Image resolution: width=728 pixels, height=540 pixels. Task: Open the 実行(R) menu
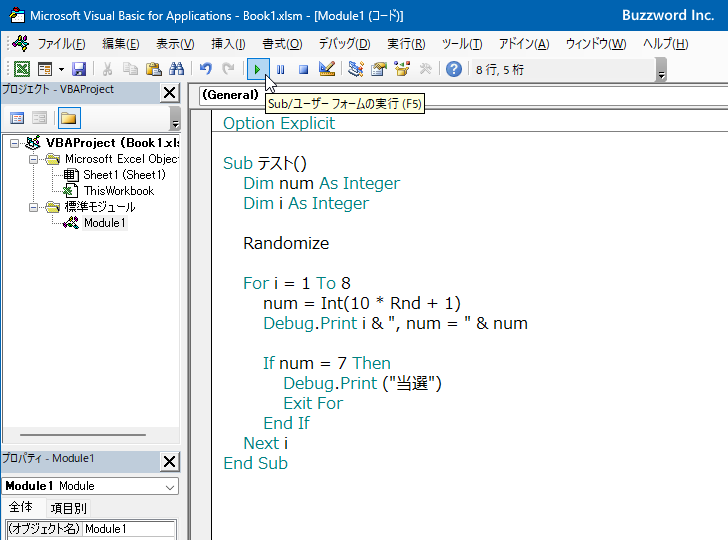point(406,44)
